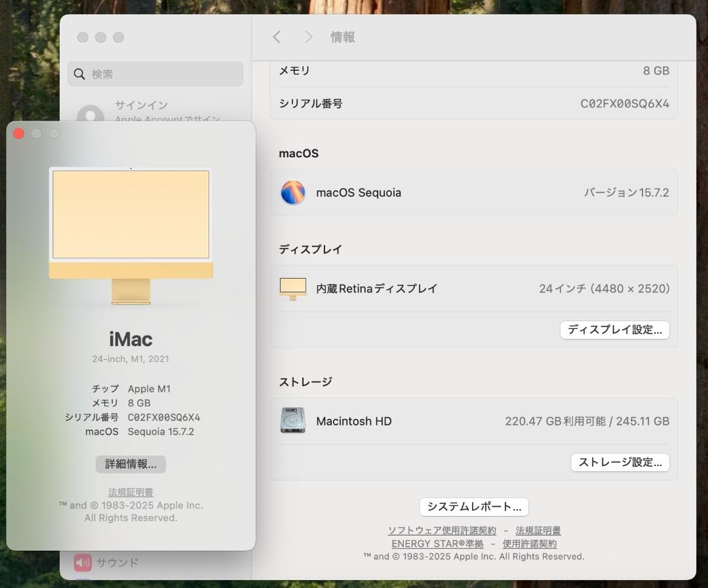
Task: Select the サウンド text in the sidebar
Action: (x=117, y=562)
